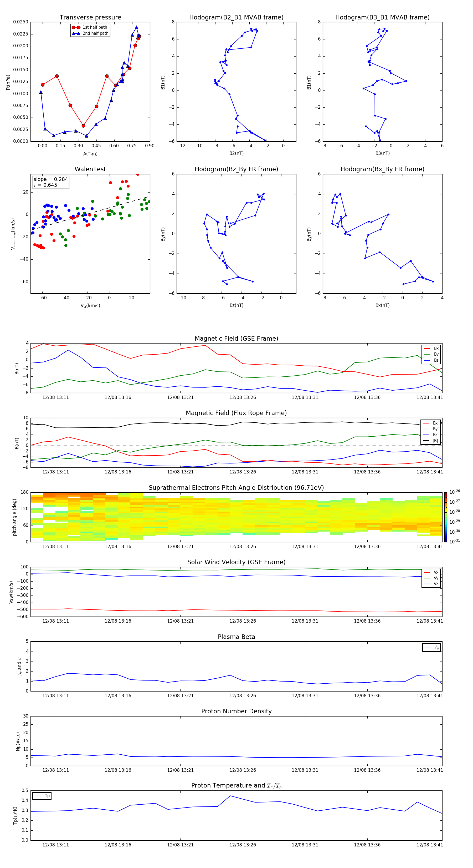This screenshot has width=473, height=868.
Task: Click the 'Vsw(km/s)' axis label
Action: (11, 592)
